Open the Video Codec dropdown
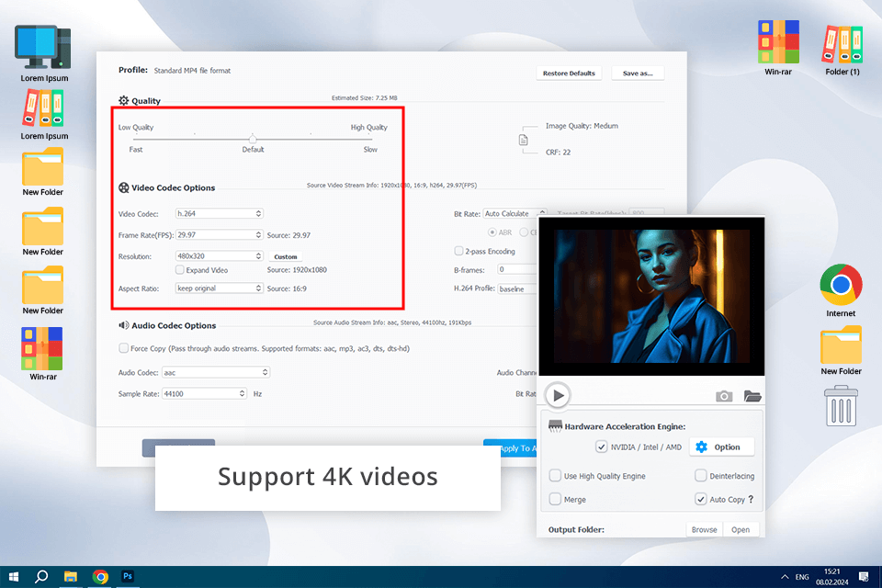The width and height of the screenshot is (882, 588). click(x=219, y=214)
